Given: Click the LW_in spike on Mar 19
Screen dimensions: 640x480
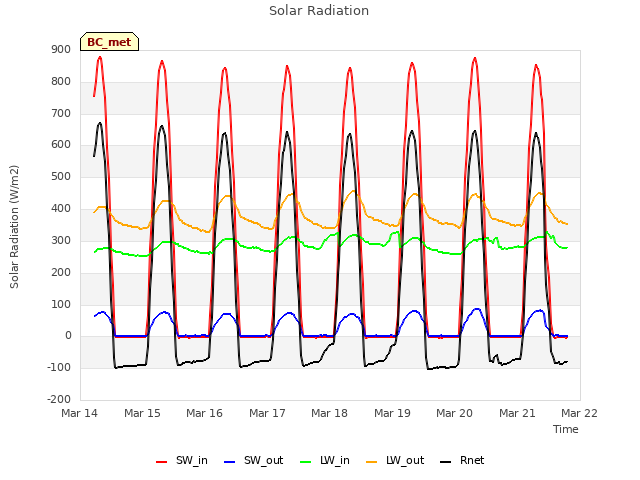Looking at the screenshot, I should coord(397,232).
